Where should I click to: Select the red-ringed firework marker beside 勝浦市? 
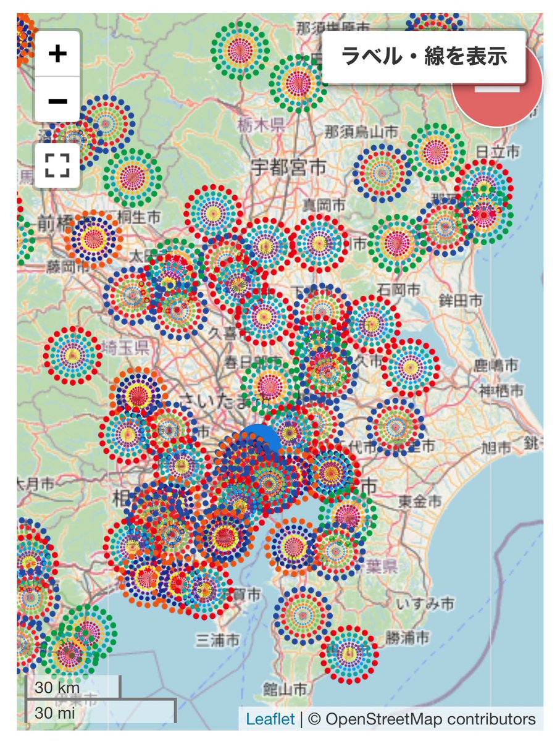(349, 654)
